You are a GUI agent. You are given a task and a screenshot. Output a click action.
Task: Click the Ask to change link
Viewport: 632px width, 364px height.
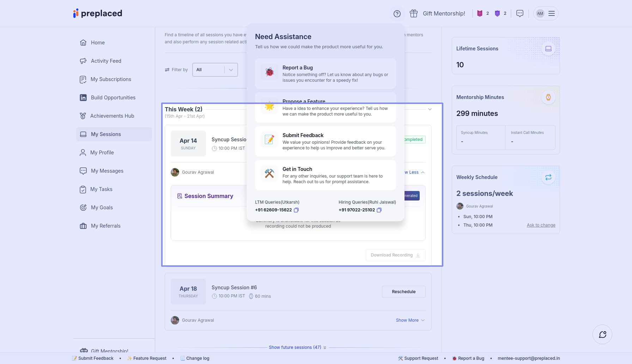point(541,225)
